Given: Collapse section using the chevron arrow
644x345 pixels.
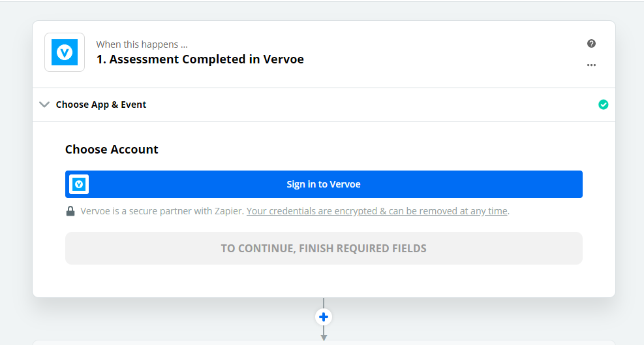Looking at the screenshot, I should [44, 105].
